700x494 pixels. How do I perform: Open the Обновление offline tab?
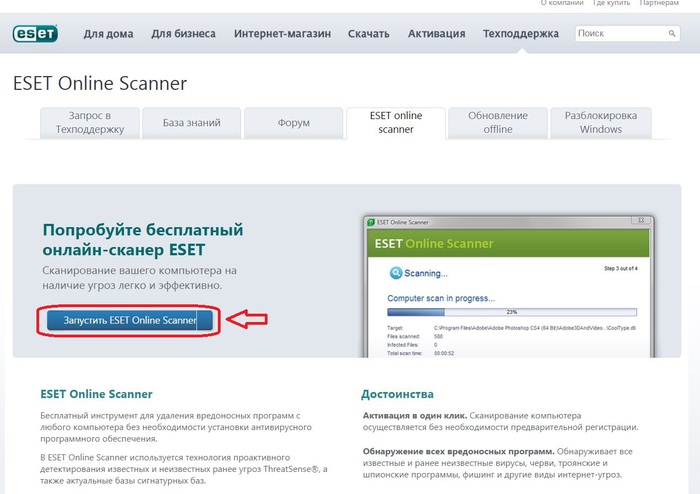498,123
